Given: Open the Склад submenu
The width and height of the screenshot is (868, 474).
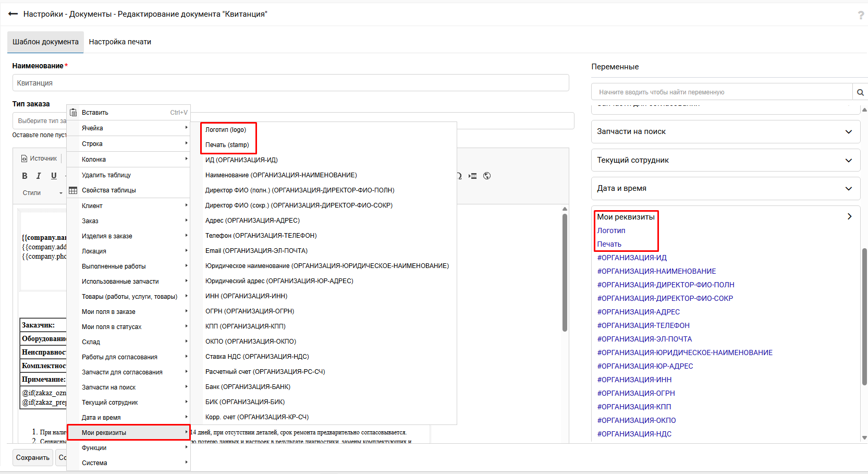Looking at the screenshot, I should 128,342.
